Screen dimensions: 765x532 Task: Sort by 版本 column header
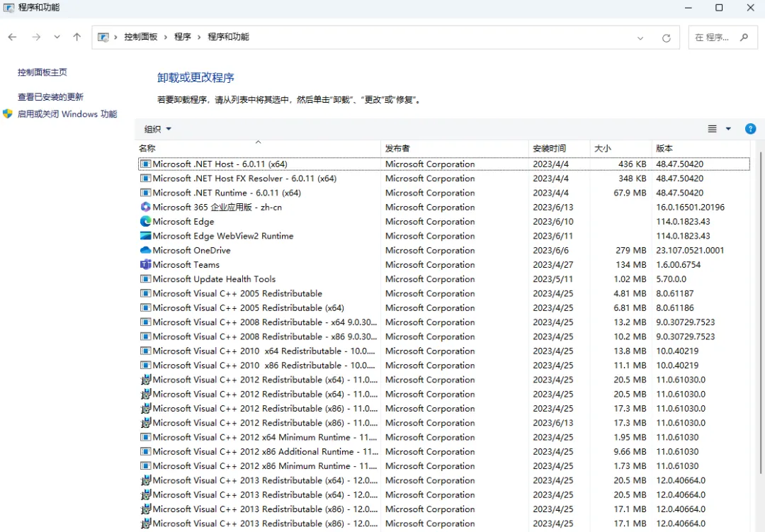pos(701,148)
